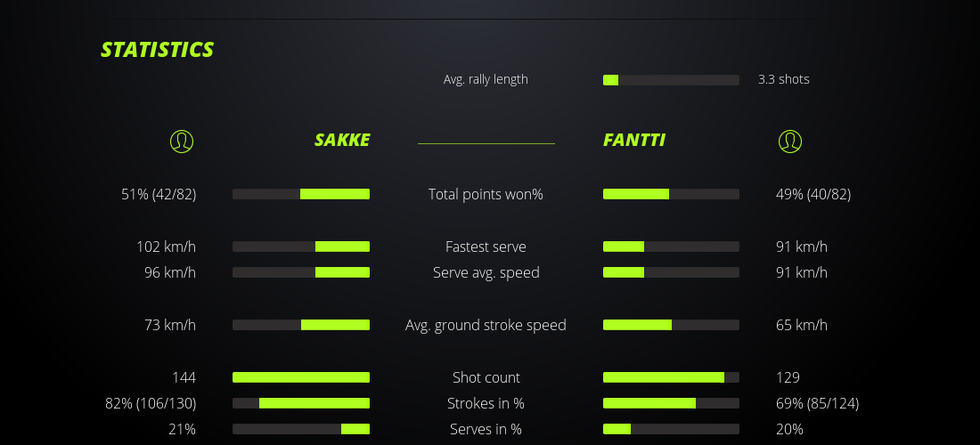
Task: Select the SAKKE player name
Action: [x=342, y=140]
